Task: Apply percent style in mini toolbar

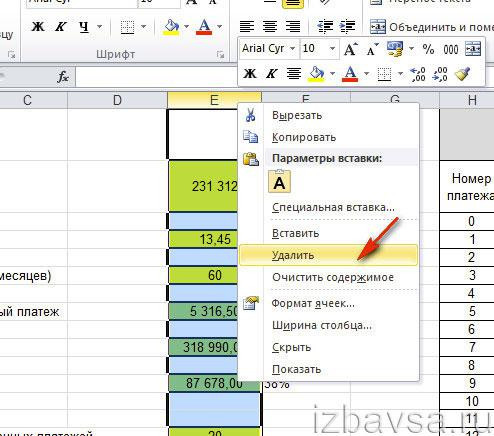Action: (428, 49)
